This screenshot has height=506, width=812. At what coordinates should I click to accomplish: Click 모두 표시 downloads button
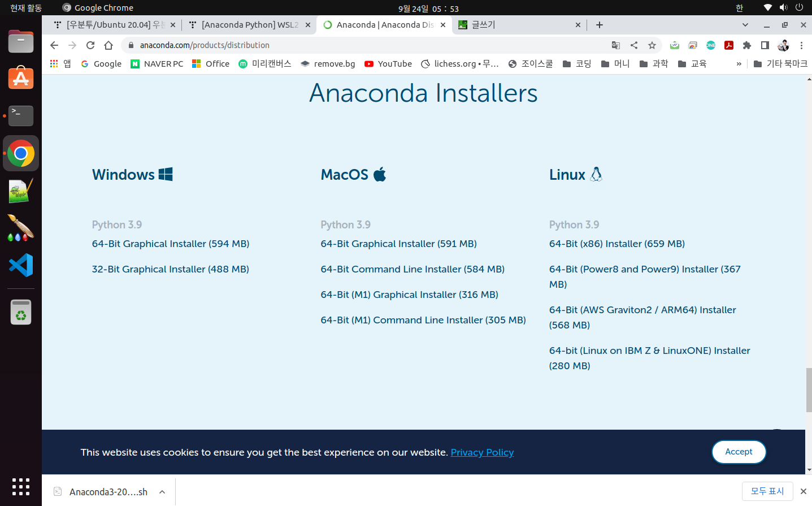point(767,491)
